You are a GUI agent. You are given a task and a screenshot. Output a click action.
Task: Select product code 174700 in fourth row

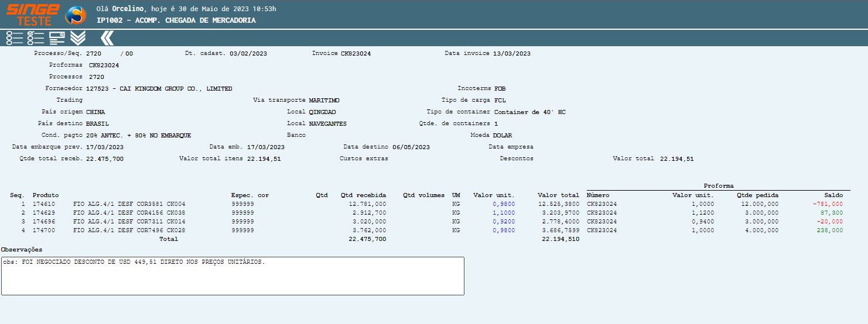tap(44, 230)
